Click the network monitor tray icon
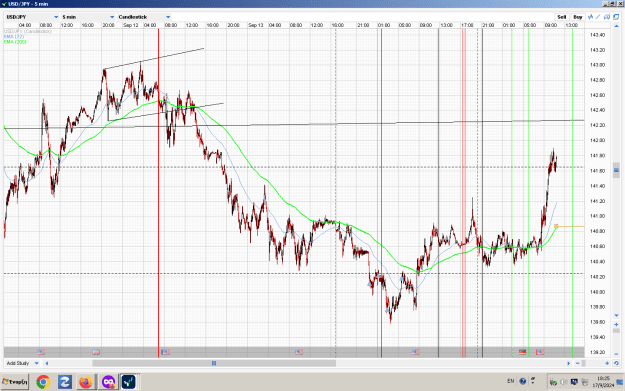 coord(574,382)
